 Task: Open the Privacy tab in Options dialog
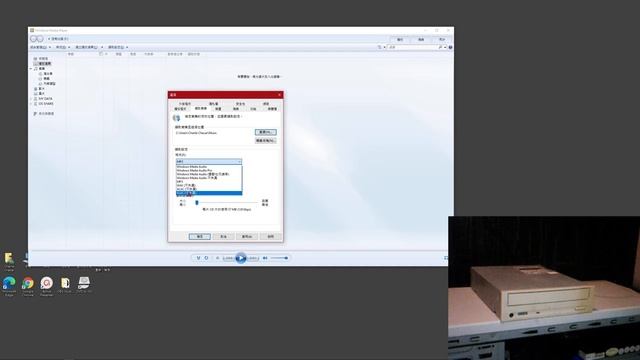point(213,104)
